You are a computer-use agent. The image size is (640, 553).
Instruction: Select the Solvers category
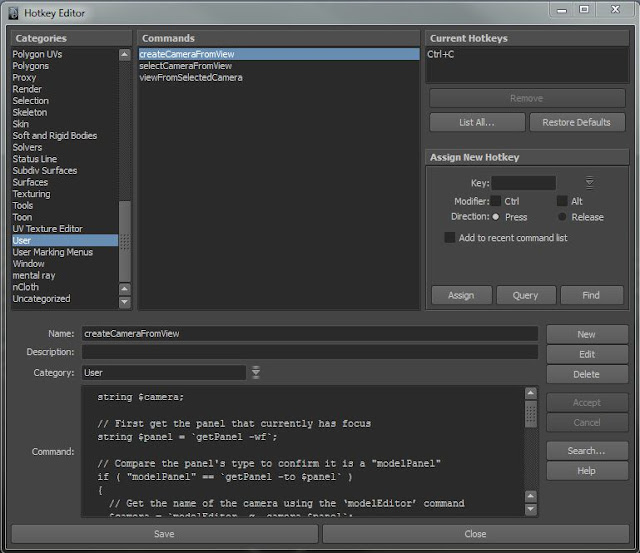point(64,147)
